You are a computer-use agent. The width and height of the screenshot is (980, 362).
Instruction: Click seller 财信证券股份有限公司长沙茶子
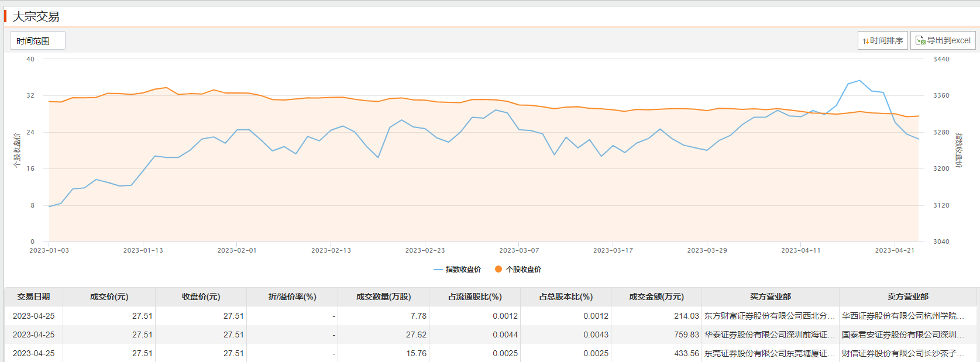pyautogui.click(x=903, y=353)
